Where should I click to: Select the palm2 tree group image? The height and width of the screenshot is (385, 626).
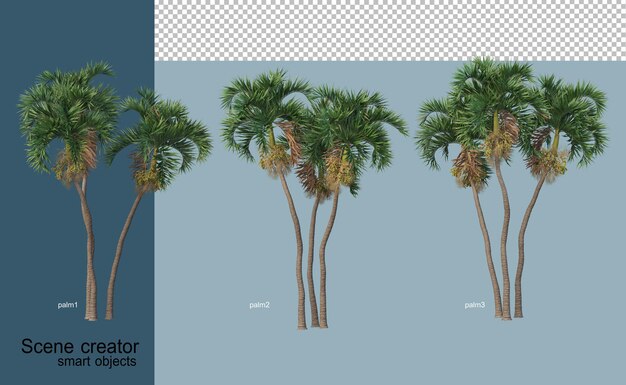tap(314, 199)
